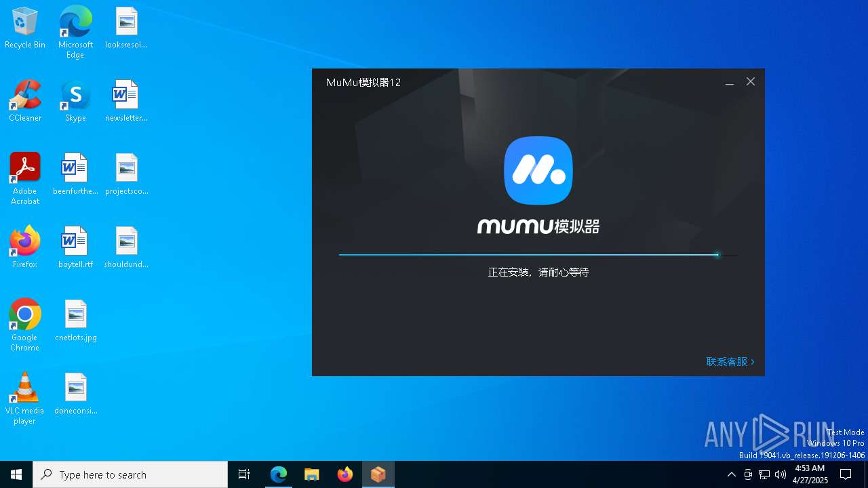Select cnetlots.jpg file

tap(75, 321)
